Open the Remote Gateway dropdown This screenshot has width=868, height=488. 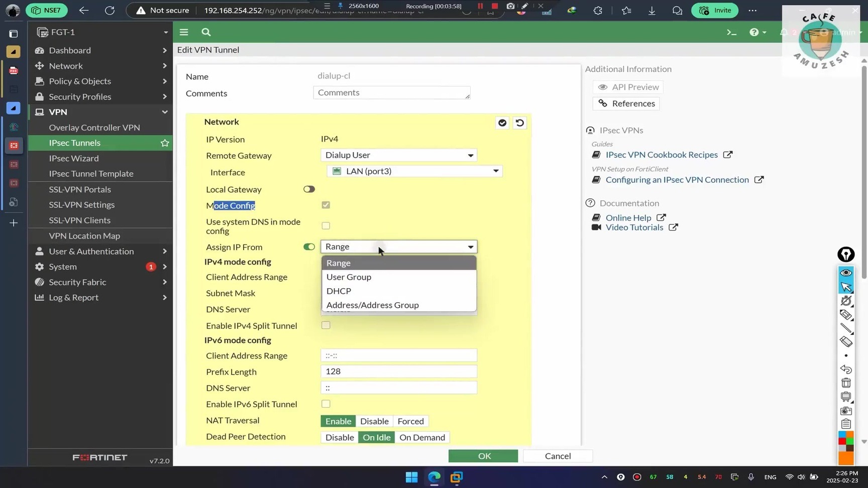pyautogui.click(x=399, y=155)
